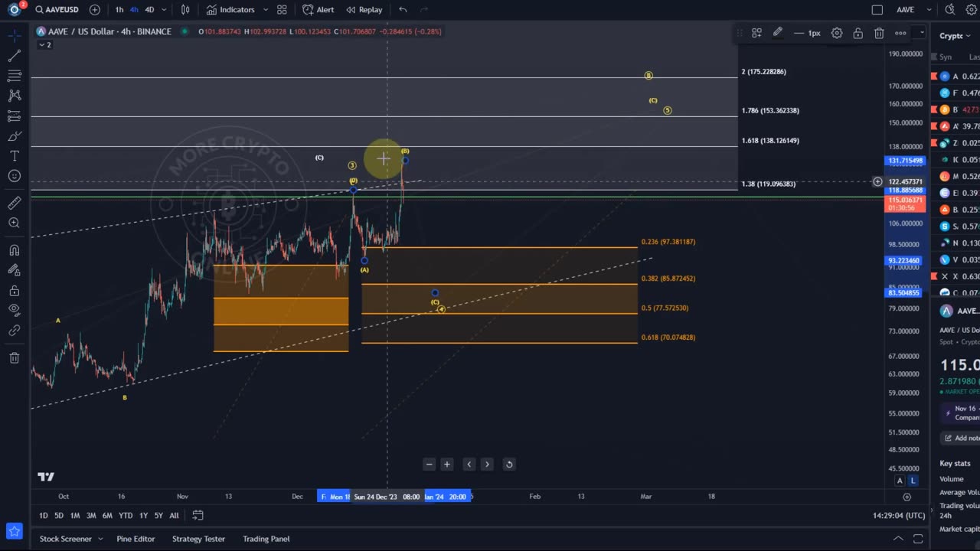Select the Text annotation tool

pos(14,156)
